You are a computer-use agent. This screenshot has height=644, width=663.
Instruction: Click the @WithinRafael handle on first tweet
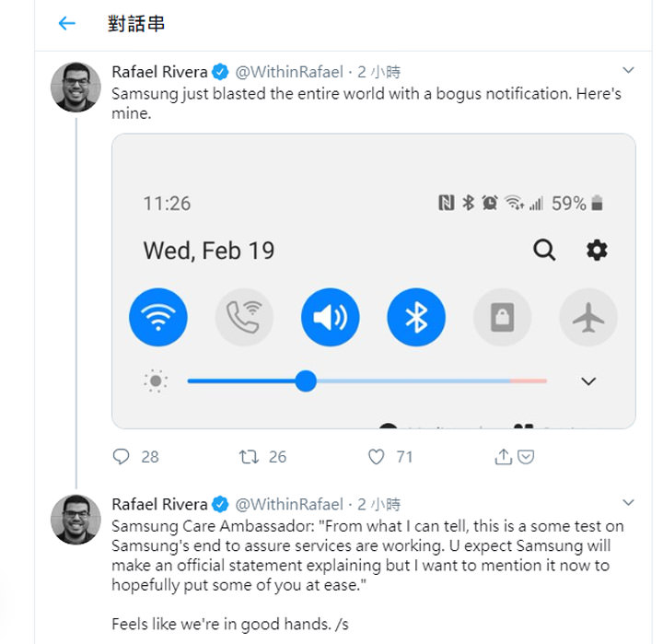coord(289,72)
